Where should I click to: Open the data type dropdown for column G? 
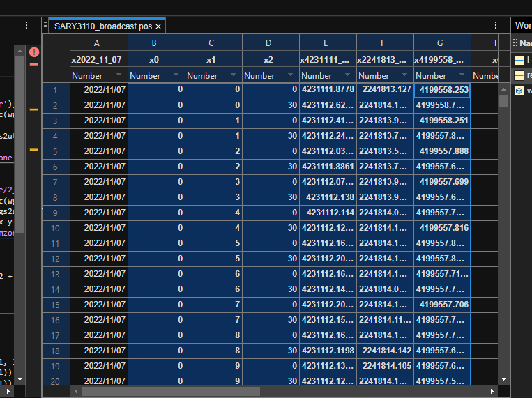(x=462, y=75)
